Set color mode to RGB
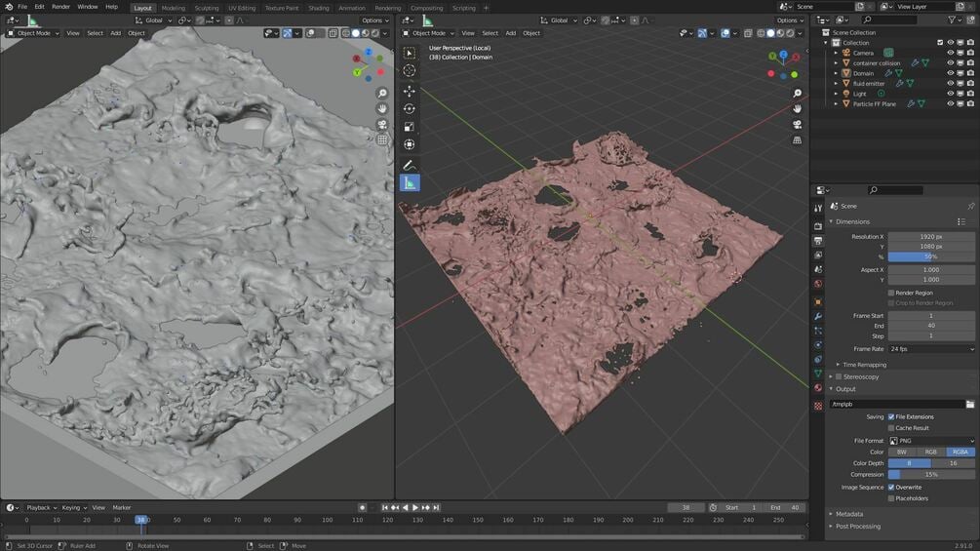The image size is (980, 551). point(931,452)
